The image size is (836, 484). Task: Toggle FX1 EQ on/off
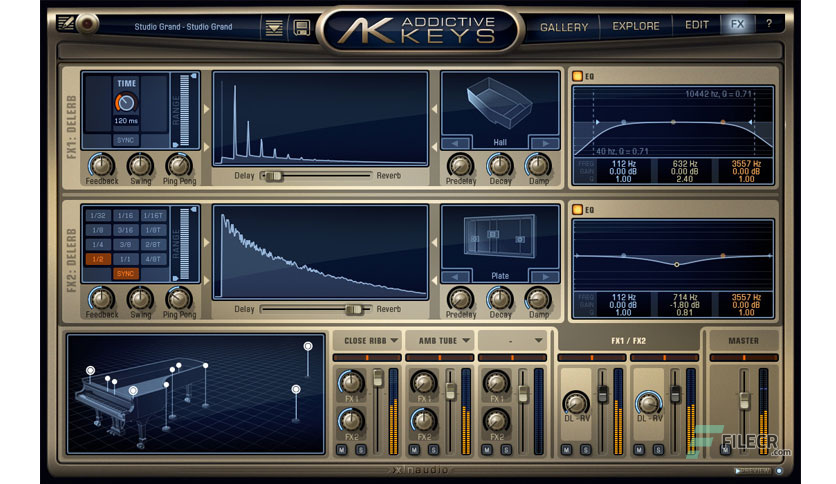coord(577,76)
